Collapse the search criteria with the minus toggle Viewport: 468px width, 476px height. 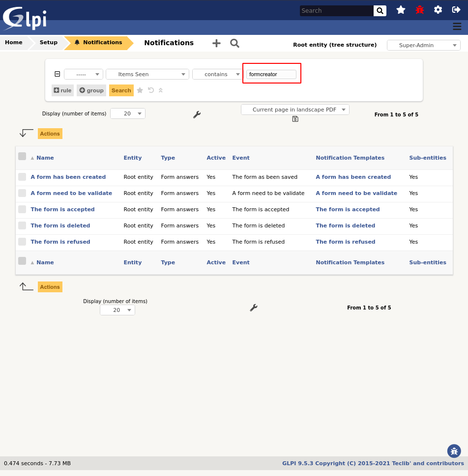tap(57, 73)
